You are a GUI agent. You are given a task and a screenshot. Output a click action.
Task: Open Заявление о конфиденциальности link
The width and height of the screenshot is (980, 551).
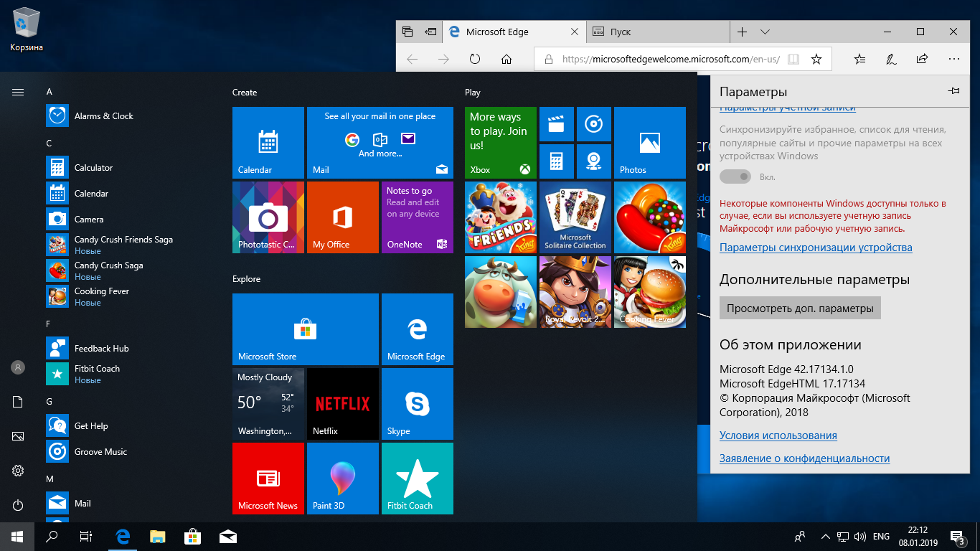point(805,458)
